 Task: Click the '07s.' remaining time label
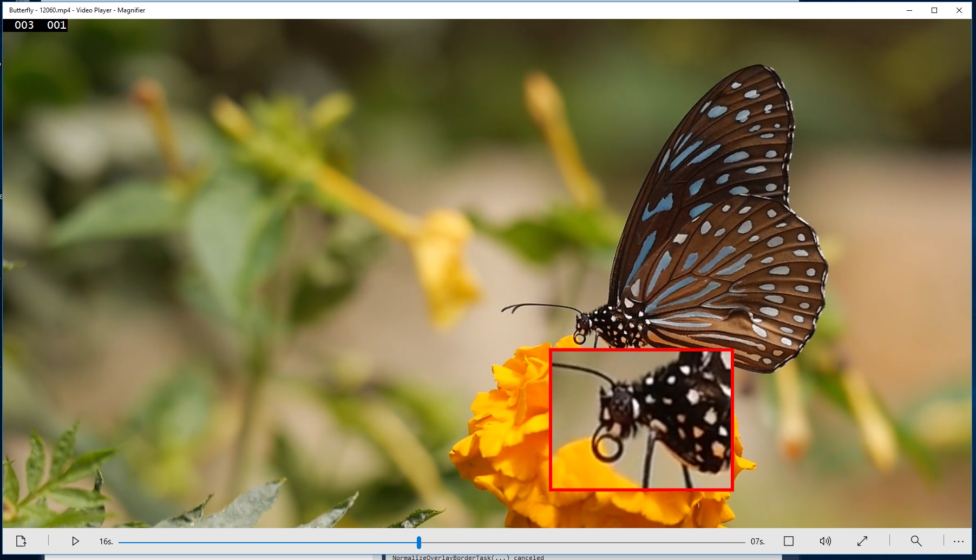tap(758, 541)
